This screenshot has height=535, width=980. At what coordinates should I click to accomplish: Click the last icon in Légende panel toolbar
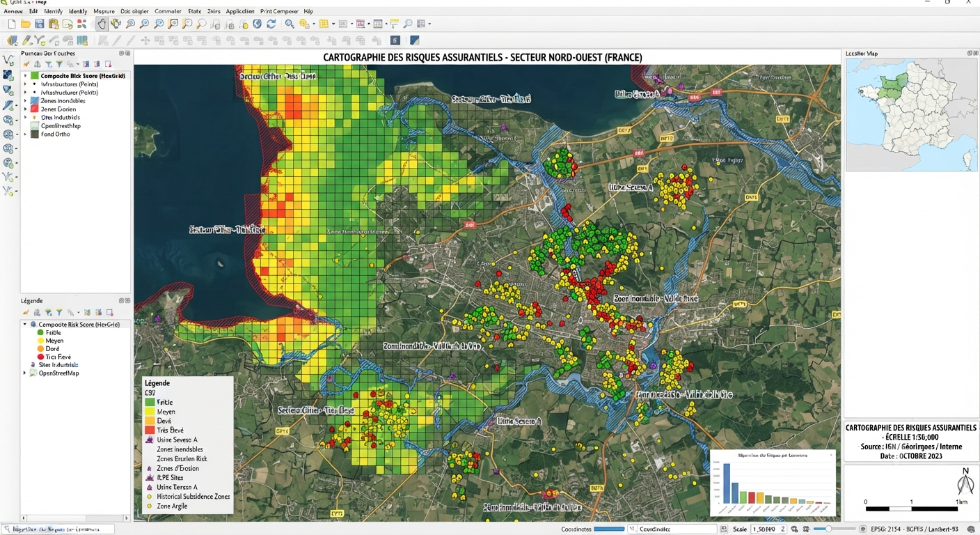(x=109, y=312)
